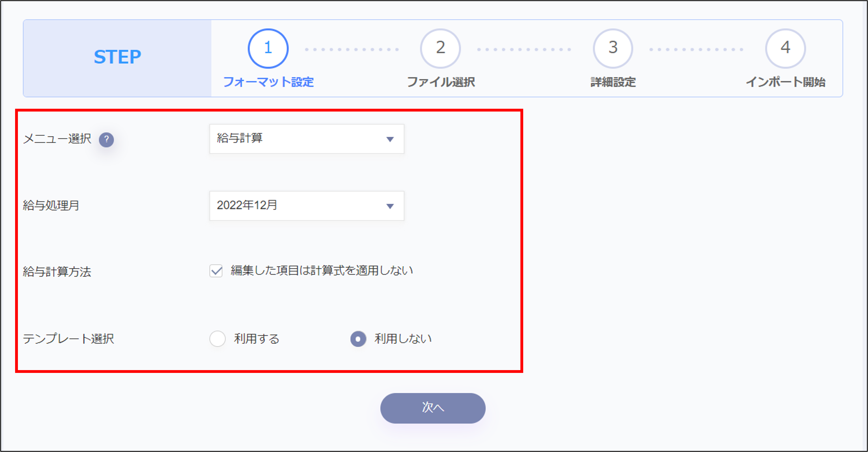Click step 2 circle icon
This screenshot has height=452, width=868.
[x=440, y=48]
